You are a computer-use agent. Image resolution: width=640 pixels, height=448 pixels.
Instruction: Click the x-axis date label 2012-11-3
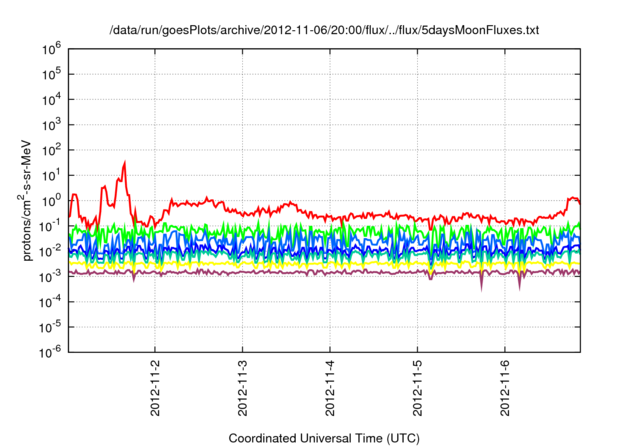coord(242,388)
